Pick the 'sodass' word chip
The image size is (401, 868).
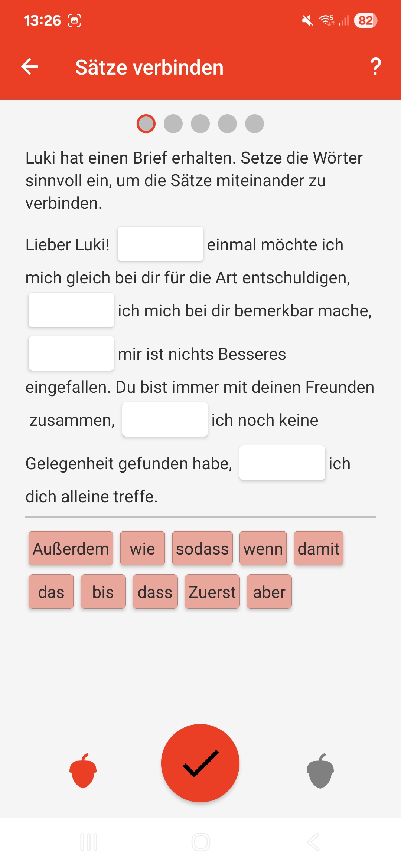tap(202, 548)
